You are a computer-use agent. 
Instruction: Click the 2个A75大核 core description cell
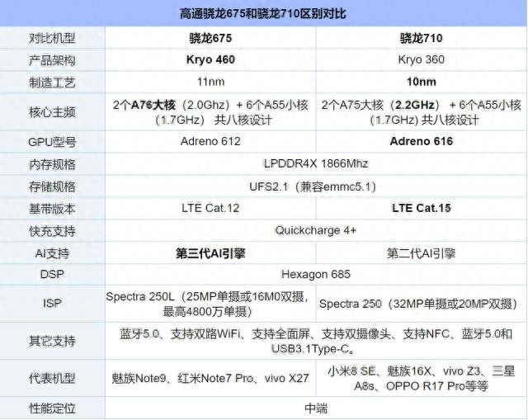point(422,112)
